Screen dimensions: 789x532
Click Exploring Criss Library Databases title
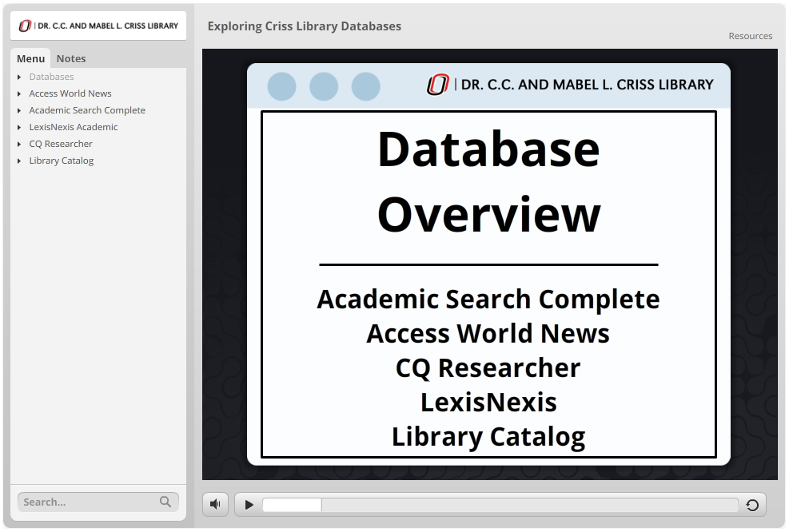(305, 26)
